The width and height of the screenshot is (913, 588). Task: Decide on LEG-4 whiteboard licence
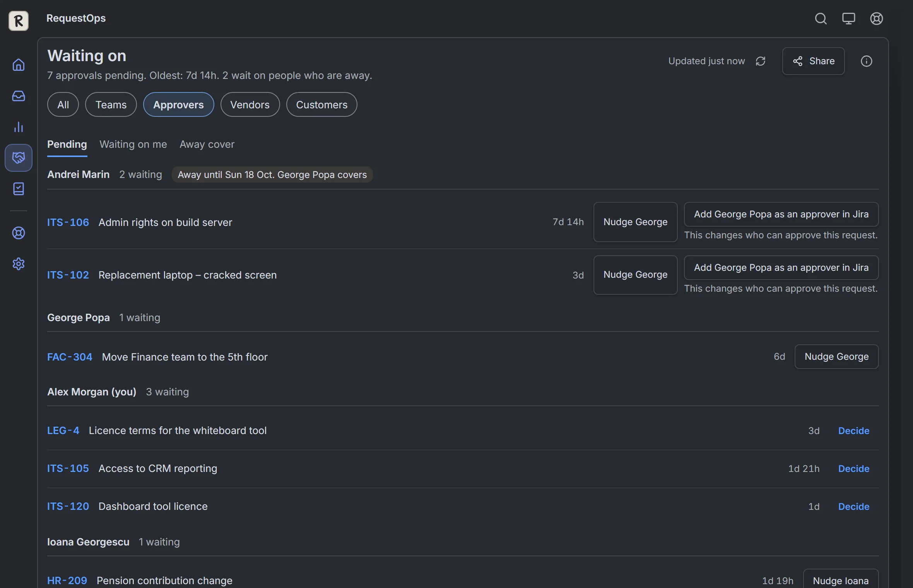853,431
